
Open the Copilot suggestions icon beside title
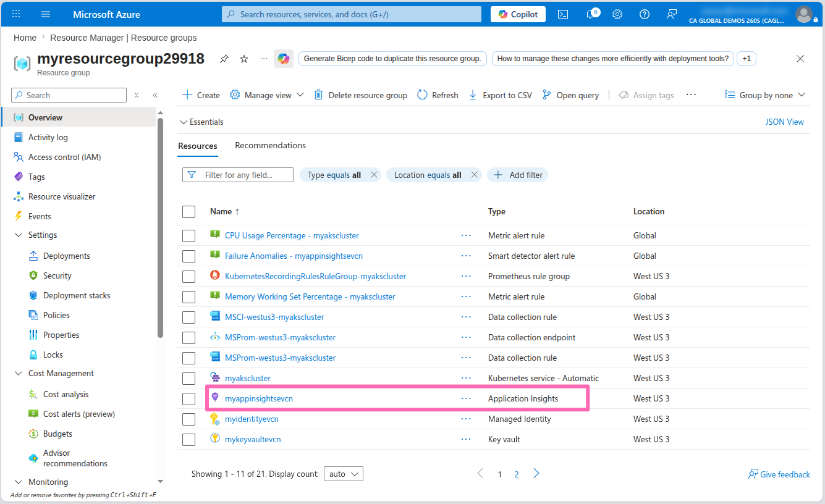[284, 59]
